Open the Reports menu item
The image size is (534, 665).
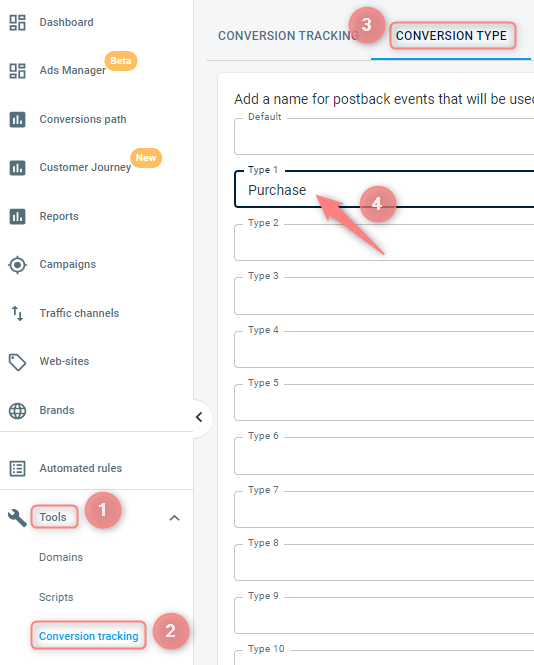[x=59, y=216]
